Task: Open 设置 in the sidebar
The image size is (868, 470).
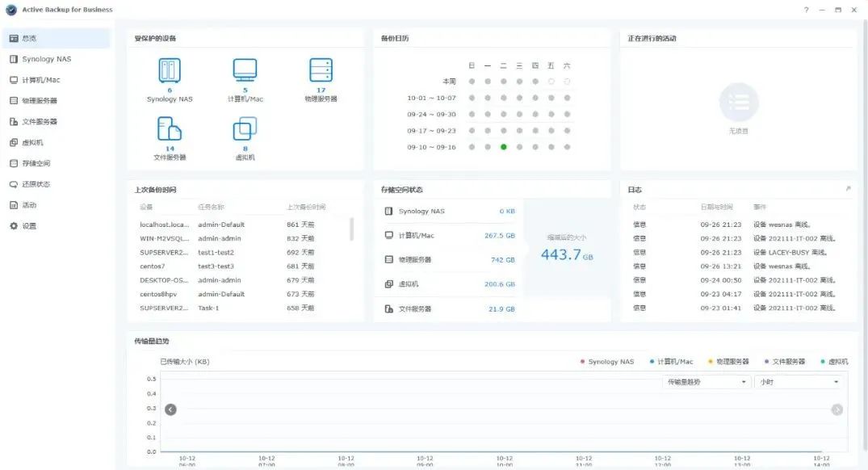Action: click(57, 226)
